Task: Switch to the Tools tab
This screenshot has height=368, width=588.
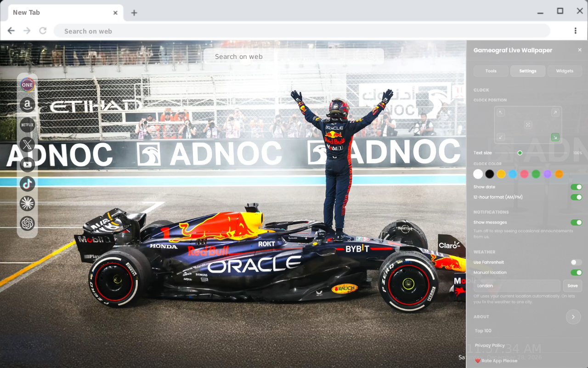Action: click(491, 71)
